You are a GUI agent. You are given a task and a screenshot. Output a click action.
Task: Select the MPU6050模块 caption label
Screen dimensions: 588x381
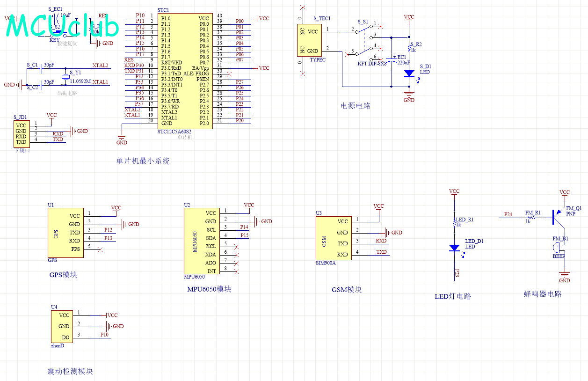coord(209,289)
